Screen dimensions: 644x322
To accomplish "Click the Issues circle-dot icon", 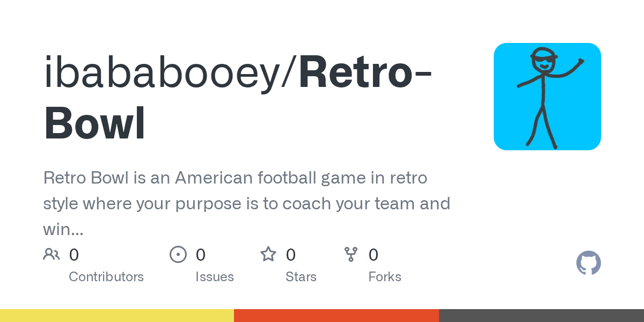I will click(x=178, y=254).
